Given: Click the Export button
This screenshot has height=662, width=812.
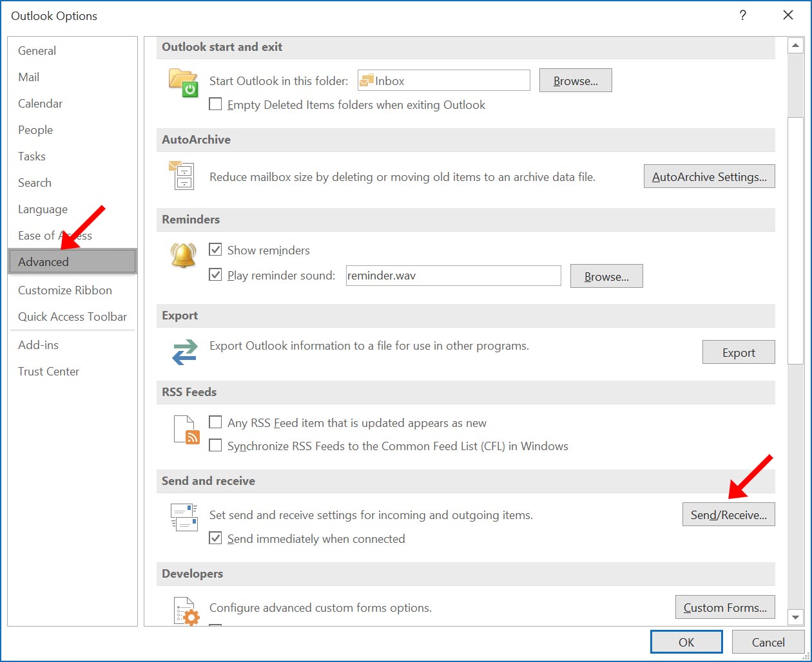Looking at the screenshot, I should click(739, 352).
